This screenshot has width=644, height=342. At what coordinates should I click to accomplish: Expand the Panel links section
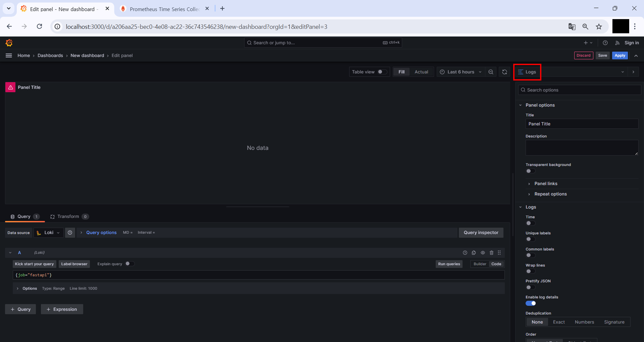[x=545, y=184]
